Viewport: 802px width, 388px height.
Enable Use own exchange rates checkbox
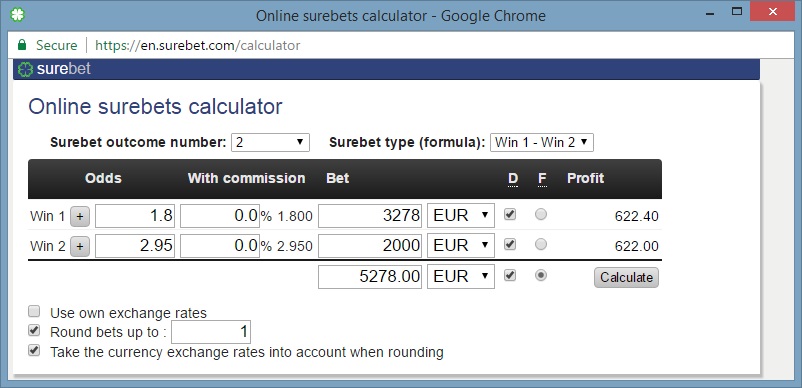click(x=34, y=311)
